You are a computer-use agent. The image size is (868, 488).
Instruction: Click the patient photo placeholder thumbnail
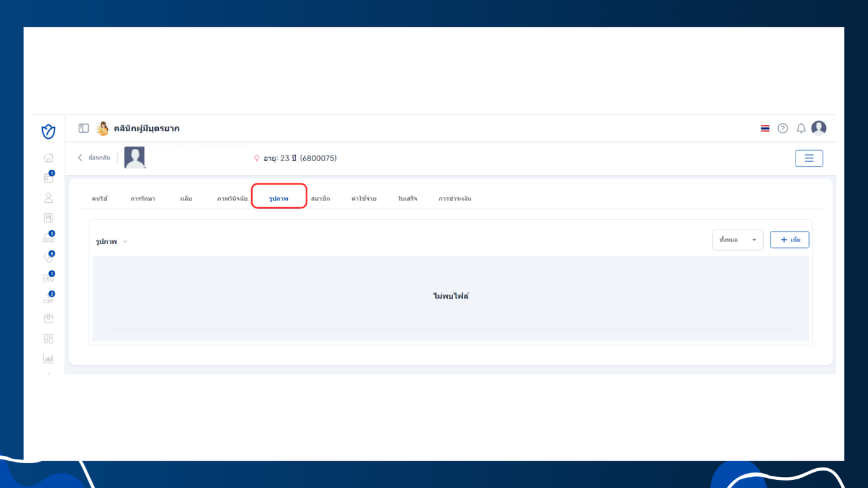pos(135,157)
